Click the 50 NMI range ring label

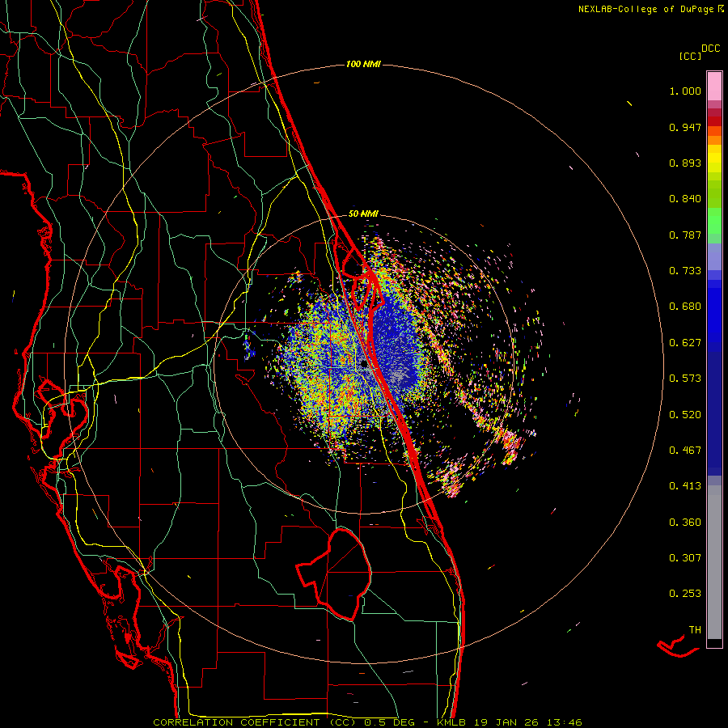tap(363, 214)
